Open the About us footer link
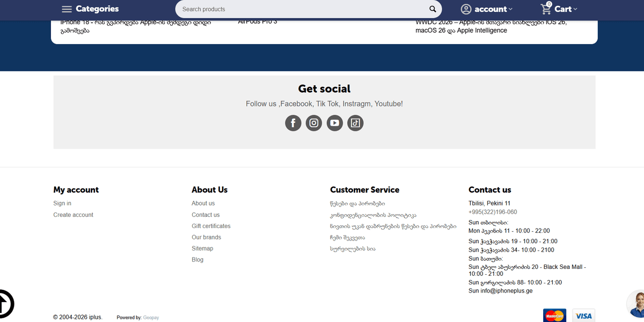 pyautogui.click(x=203, y=203)
